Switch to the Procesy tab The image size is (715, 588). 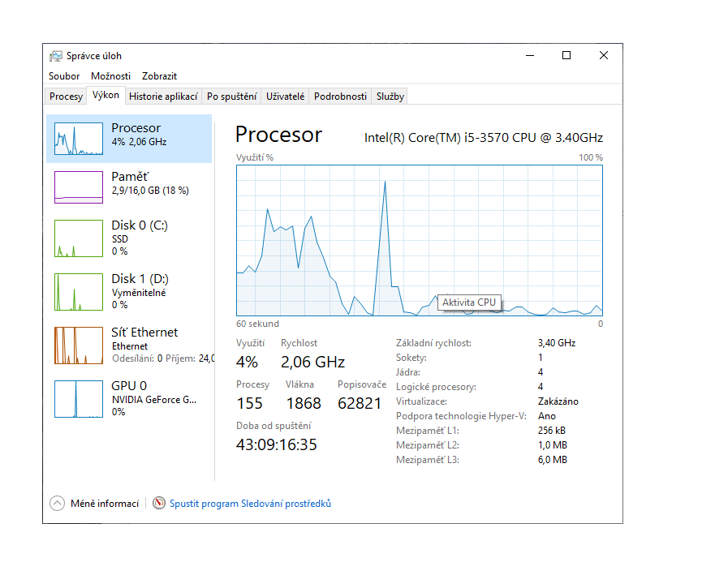(66, 97)
